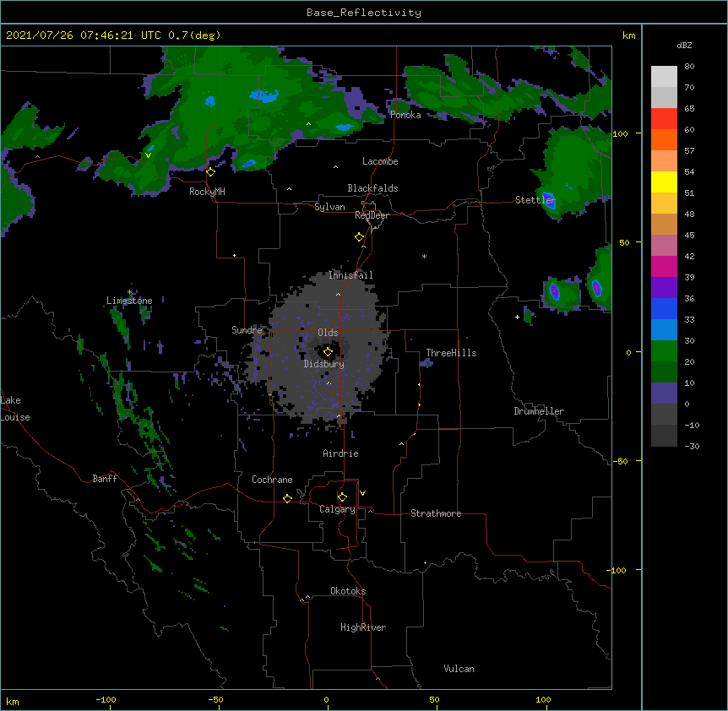Click the Innisfail town label
The height and width of the screenshot is (711, 728).
click(x=350, y=275)
